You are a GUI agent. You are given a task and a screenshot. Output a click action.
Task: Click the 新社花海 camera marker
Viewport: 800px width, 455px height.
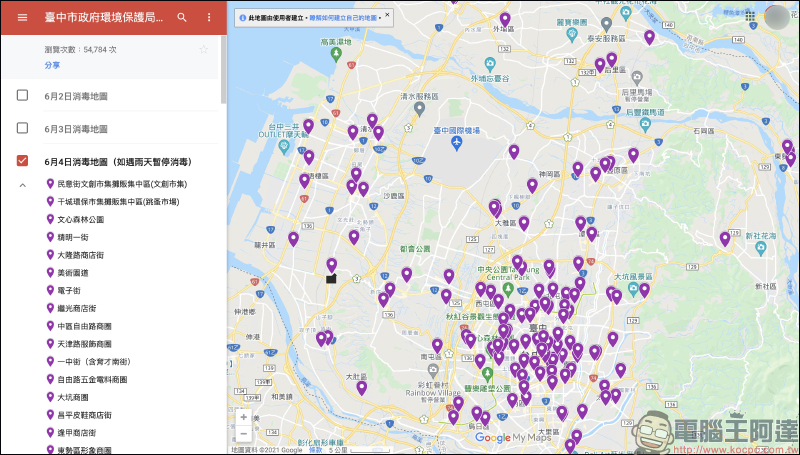tap(761, 248)
